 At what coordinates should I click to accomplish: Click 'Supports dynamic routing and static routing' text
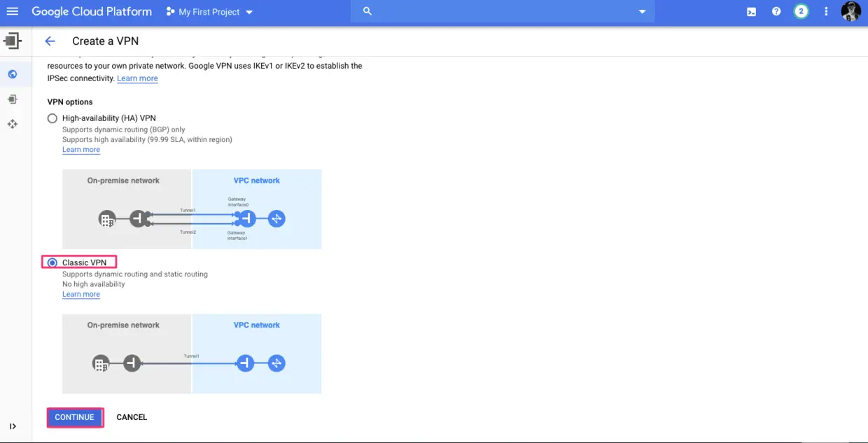tap(135, 274)
